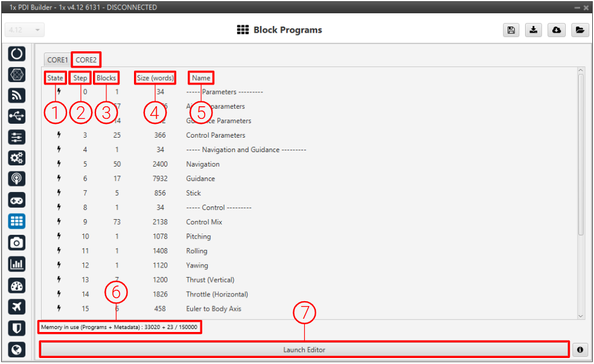This screenshot has height=364, width=594.
Task: Toggle lightning state of Guidance program
Action: 59,178
